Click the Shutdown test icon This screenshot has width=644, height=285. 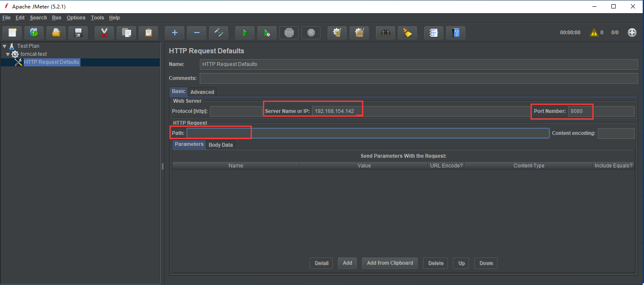point(311,33)
